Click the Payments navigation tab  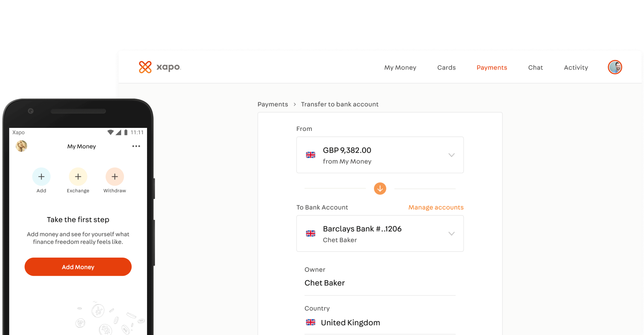point(492,67)
